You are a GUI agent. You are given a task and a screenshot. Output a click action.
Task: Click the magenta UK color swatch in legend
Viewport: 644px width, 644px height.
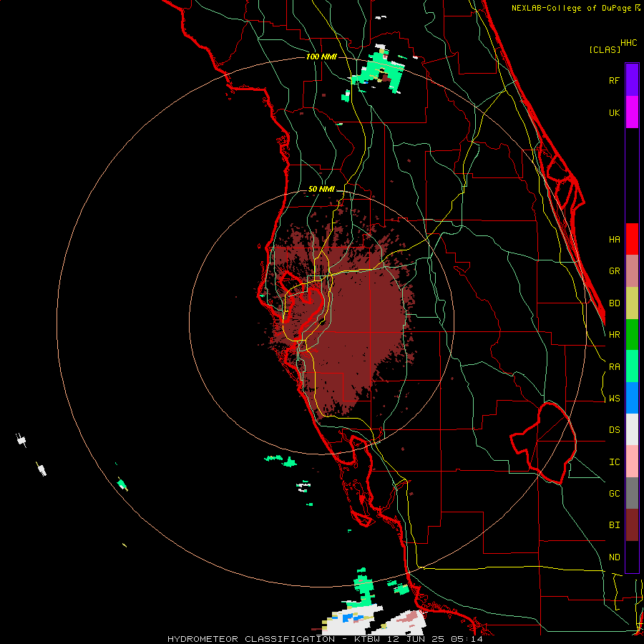click(x=632, y=112)
